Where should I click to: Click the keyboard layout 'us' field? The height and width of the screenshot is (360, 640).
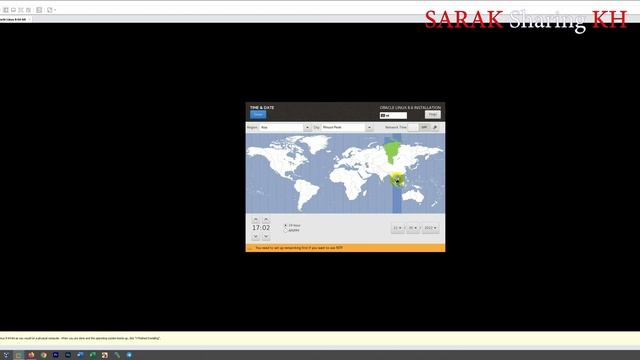tap(393, 116)
